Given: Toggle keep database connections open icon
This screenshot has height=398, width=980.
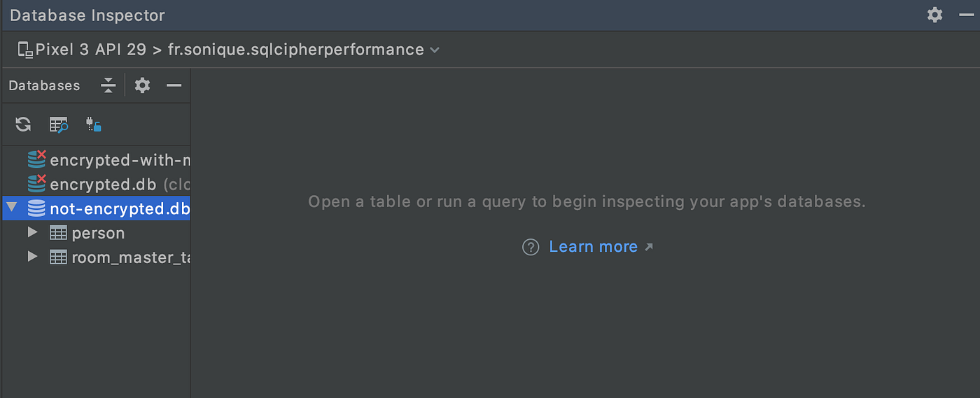Looking at the screenshot, I should pyautogui.click(x=94, y=125).
